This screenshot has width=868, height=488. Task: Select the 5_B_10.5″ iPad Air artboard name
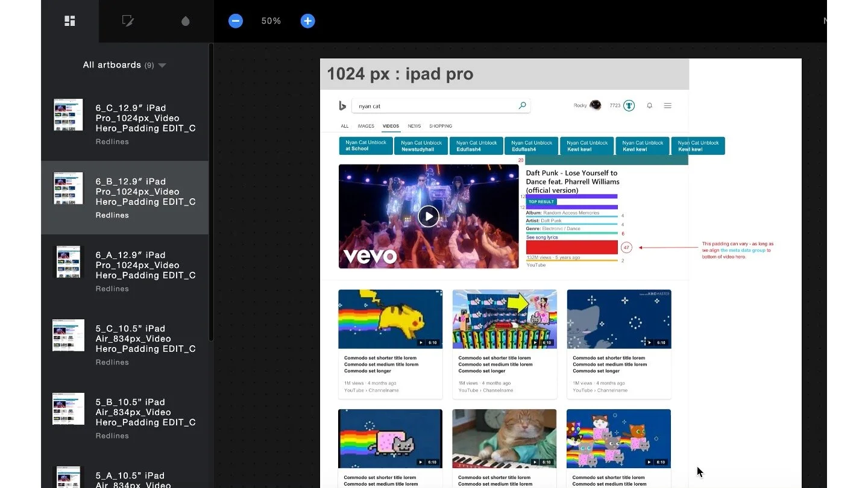tap(145, 412)
